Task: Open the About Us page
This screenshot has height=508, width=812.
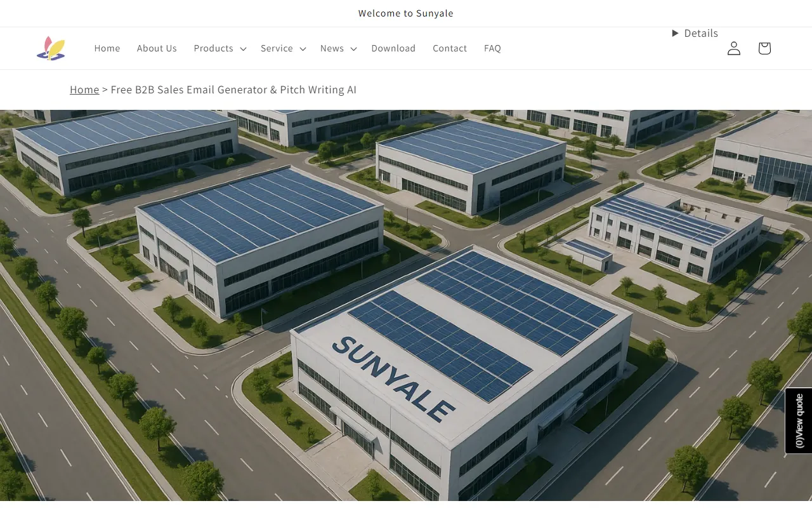Action: (x=157, y=48)
